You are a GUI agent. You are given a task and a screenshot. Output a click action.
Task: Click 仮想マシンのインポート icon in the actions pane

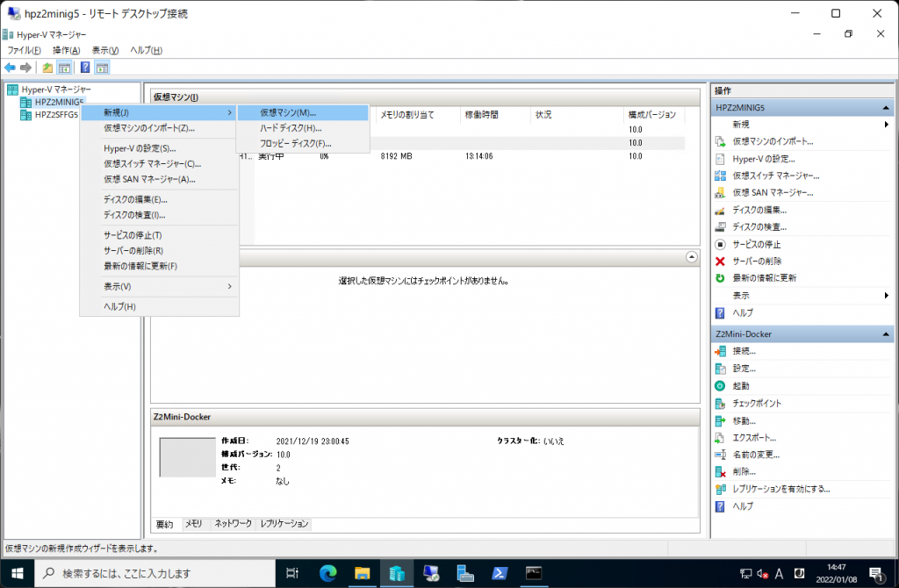(720, 141)
